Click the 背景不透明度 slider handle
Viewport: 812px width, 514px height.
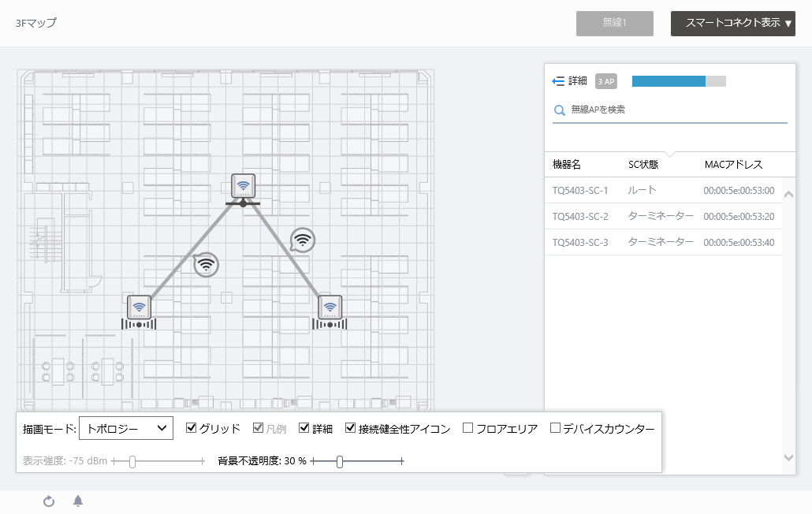pos(340,461)
